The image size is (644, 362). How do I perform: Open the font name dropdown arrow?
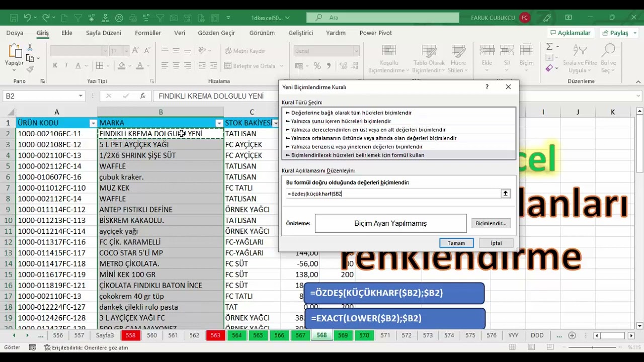[x=105, y=51]
